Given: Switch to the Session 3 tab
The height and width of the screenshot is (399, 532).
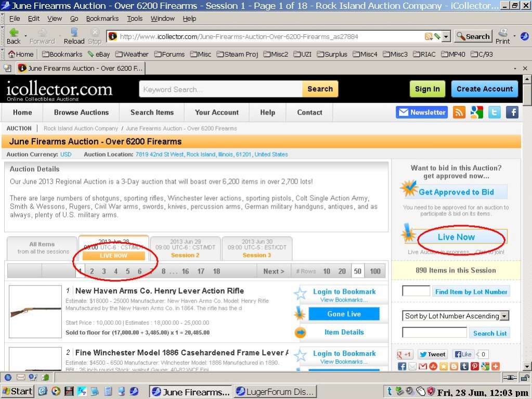Looking at the screenshot, I should 257,248.
